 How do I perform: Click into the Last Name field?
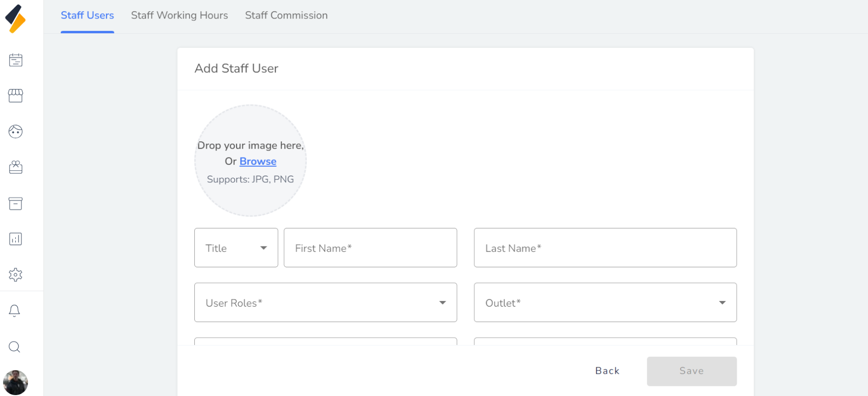point(605,248)
